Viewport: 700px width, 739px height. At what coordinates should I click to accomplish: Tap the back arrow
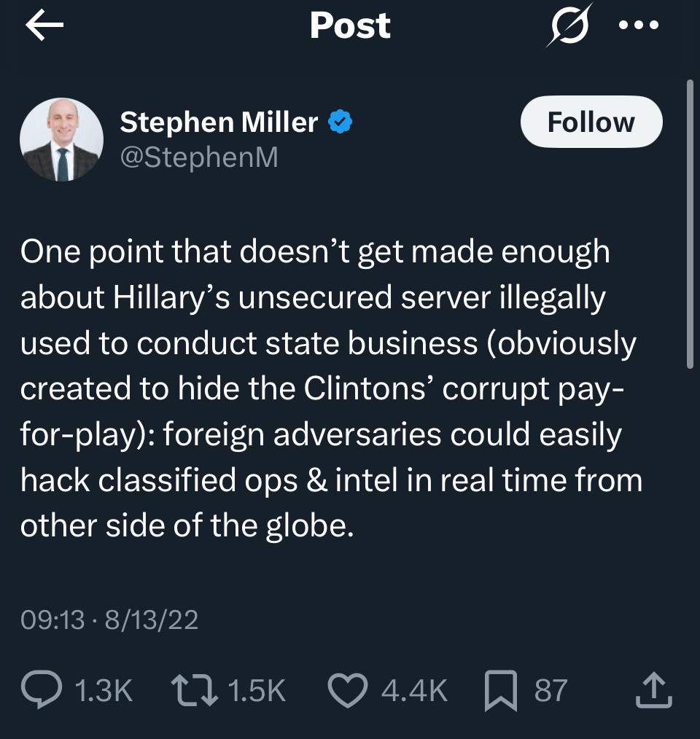[x=44, y=26]
